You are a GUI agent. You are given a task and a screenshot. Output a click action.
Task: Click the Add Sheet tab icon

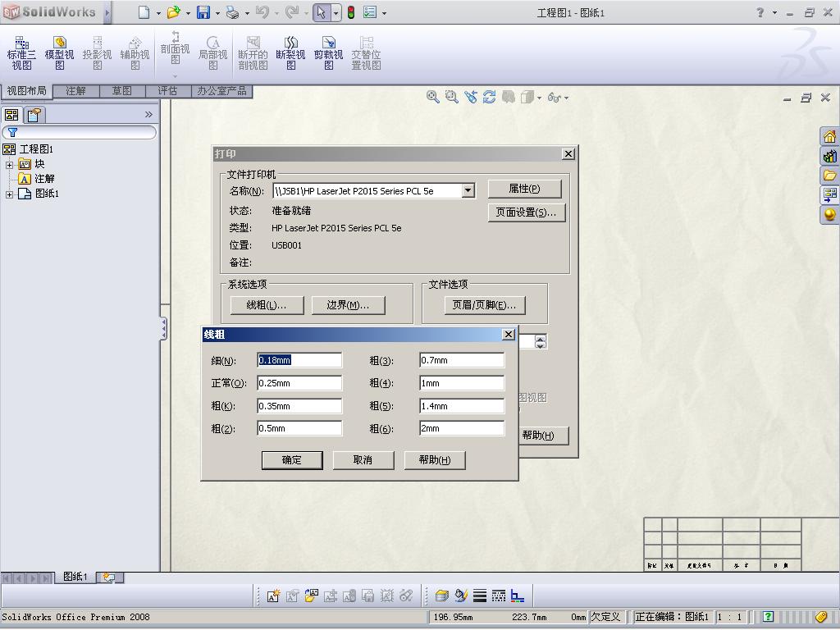(x=109, y=577)
